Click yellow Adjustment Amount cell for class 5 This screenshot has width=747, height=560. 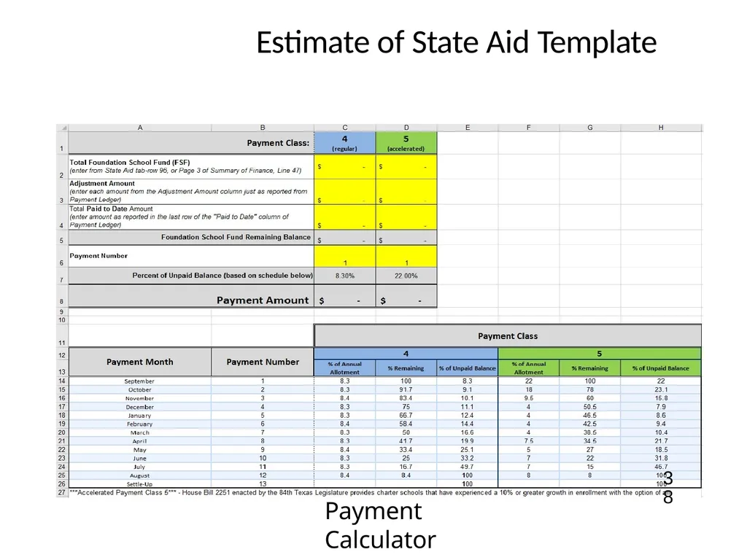pos(406,192)
